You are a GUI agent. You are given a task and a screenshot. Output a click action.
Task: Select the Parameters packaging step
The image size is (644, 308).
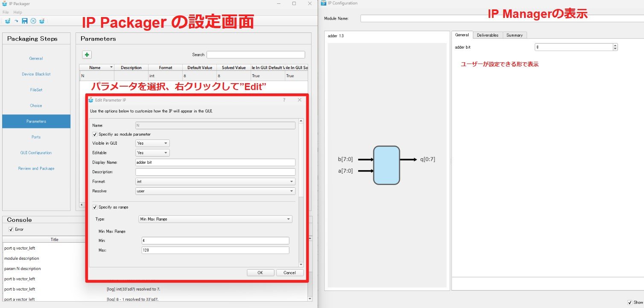click(36, 121)
